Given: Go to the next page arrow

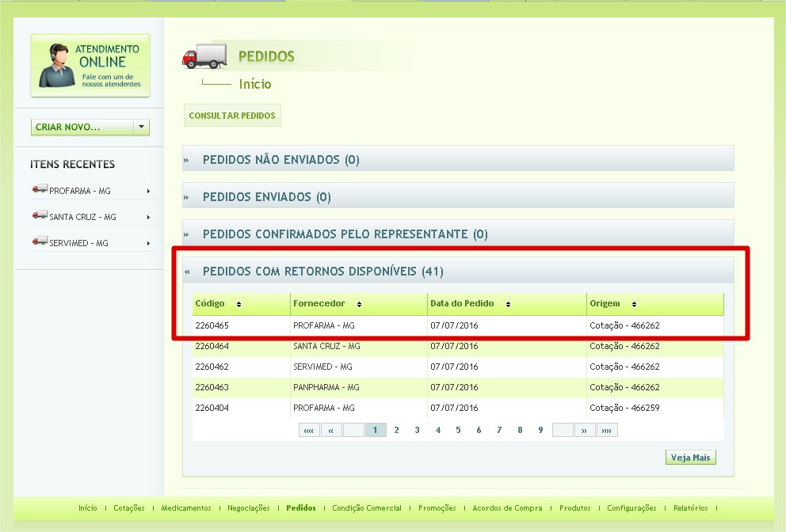Looking at the screenshot, I should tap(585, 431).
